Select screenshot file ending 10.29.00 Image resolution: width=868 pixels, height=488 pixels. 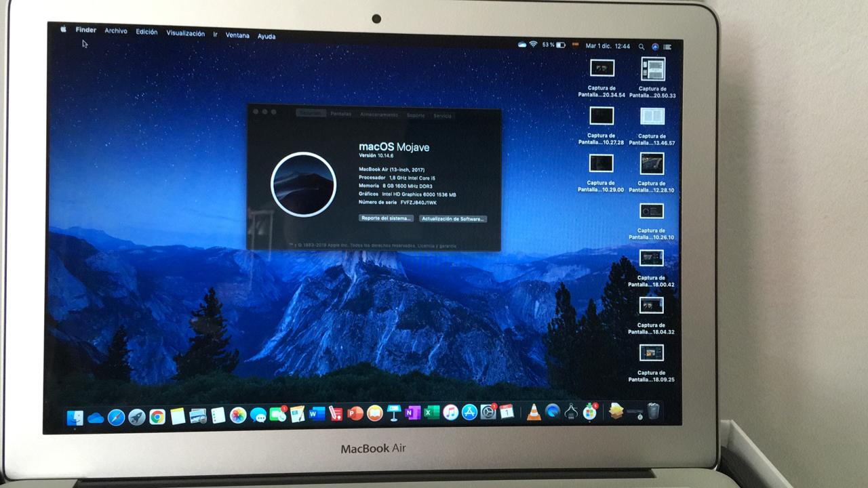pos(601,163)
